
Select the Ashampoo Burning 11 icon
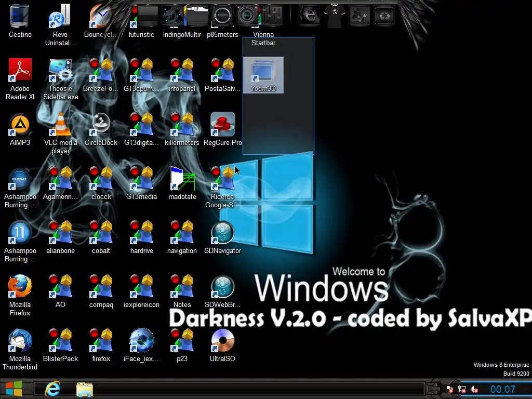(20, 232)
